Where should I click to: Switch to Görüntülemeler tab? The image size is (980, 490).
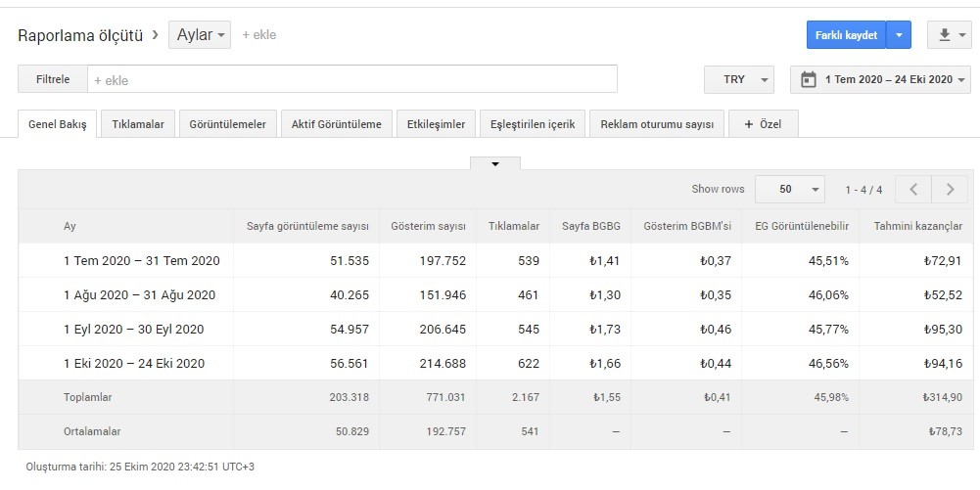pyautogui.click(x=227, y=124)
